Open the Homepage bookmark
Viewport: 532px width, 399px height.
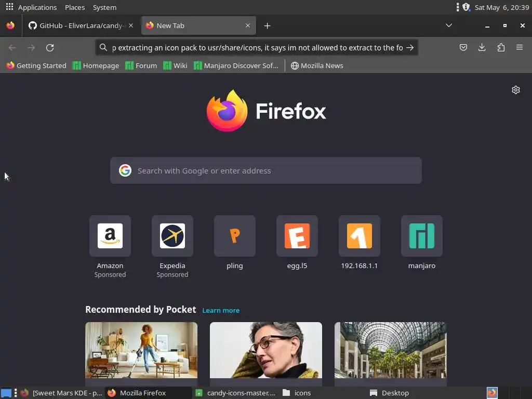96,65
